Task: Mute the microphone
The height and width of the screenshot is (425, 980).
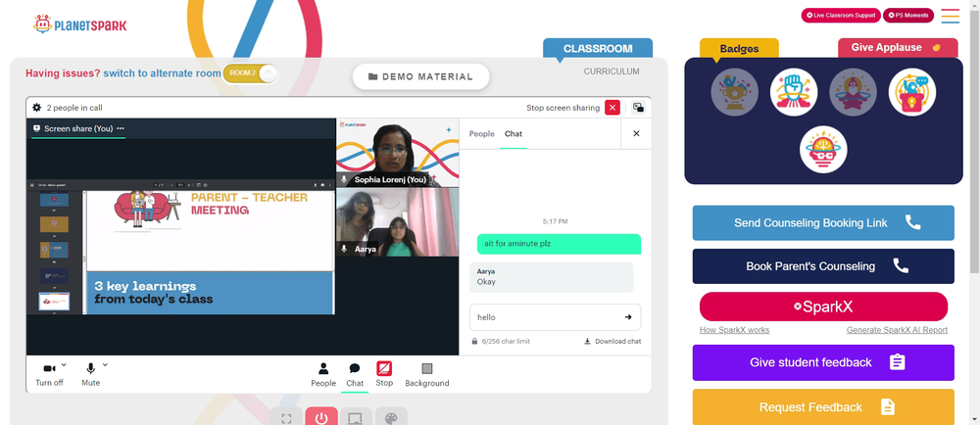Action: coord(90,374)
